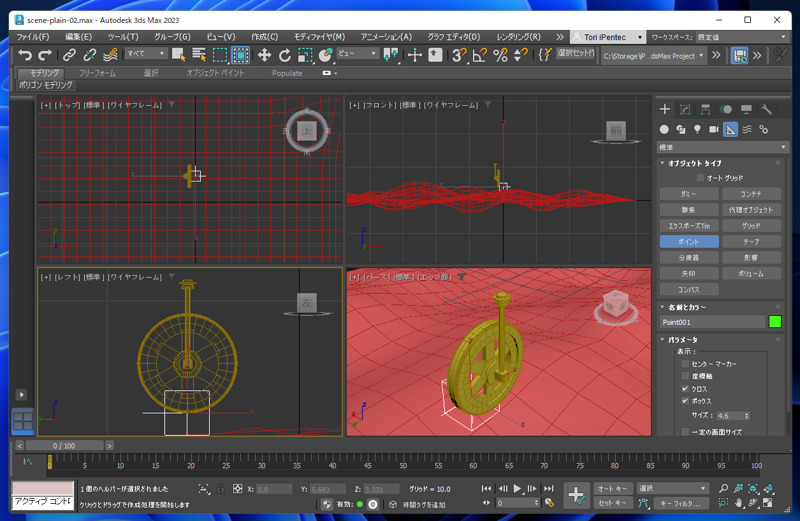
Task: Check the 座標軸 display option
Action: point(685,376)
